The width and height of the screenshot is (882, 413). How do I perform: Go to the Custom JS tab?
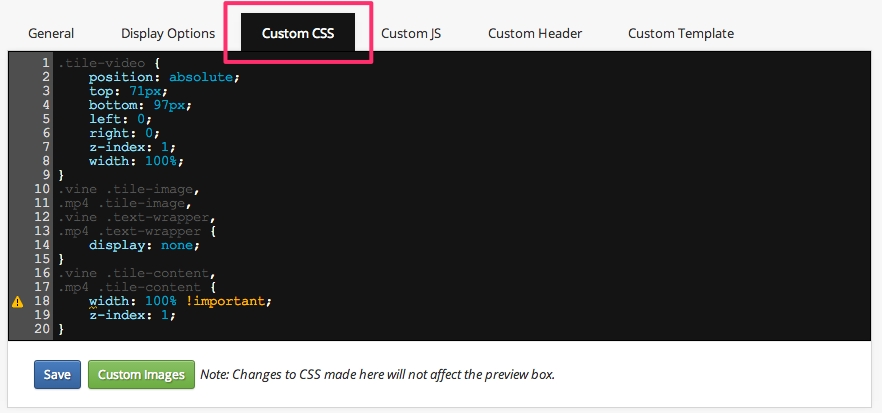[411, 33]
